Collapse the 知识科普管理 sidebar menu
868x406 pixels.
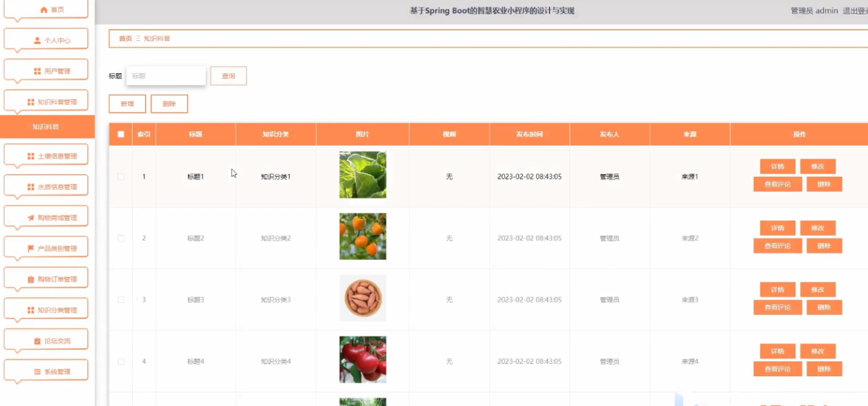(x=46, y=102)
